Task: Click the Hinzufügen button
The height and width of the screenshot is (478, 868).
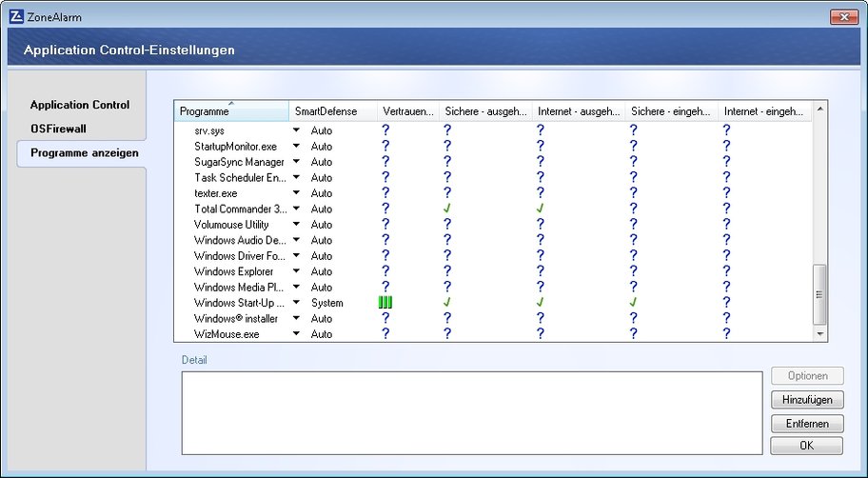Action: click(807, 399)
